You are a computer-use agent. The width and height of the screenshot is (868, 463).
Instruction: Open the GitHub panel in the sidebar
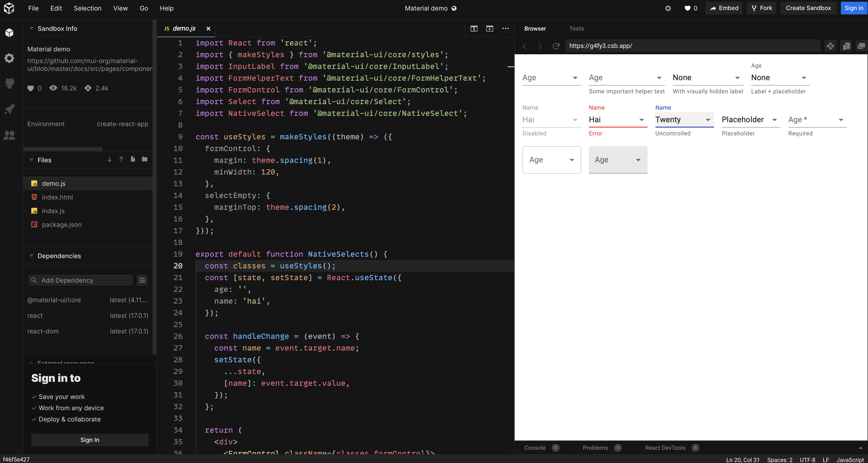(x=10, y=83)
